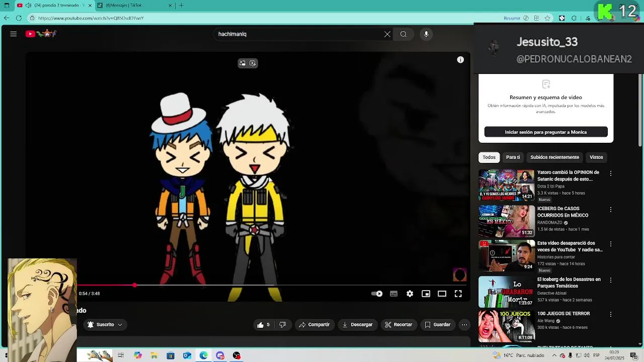Open a new browser tab
This screenshot has width=644, height=362.
[181, 6]
